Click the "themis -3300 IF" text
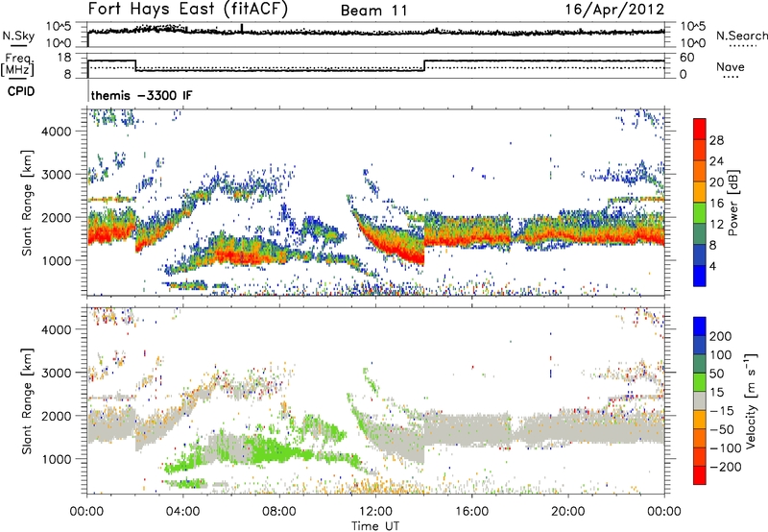This screenshot has width=768, height=532. [141, 95]
